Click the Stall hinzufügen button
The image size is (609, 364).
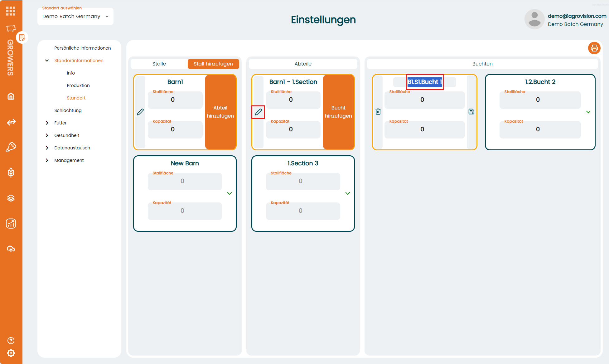click(213, 64)
